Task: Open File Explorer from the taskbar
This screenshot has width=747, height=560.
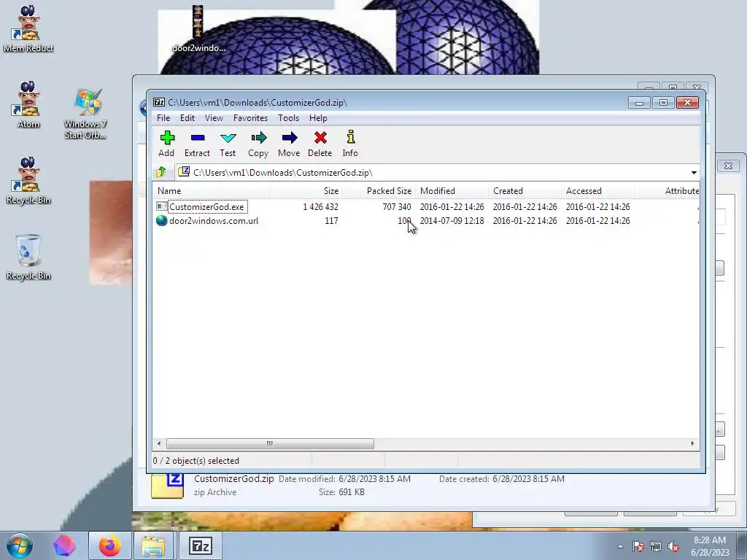Action: [153, 545]
